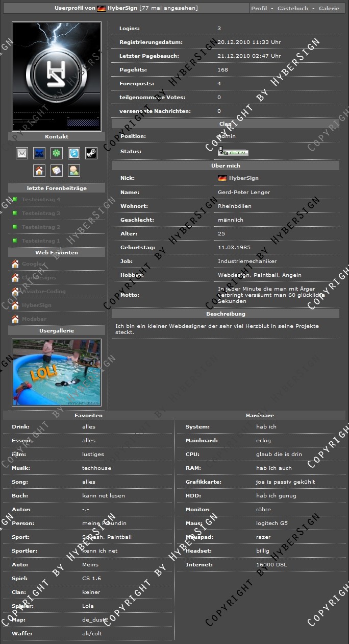The image size is (349, 644).
Task: Click the Letzter Pagebesuch value 21.12.2010 02:47 Uhr
Action: tap(249, 56)
